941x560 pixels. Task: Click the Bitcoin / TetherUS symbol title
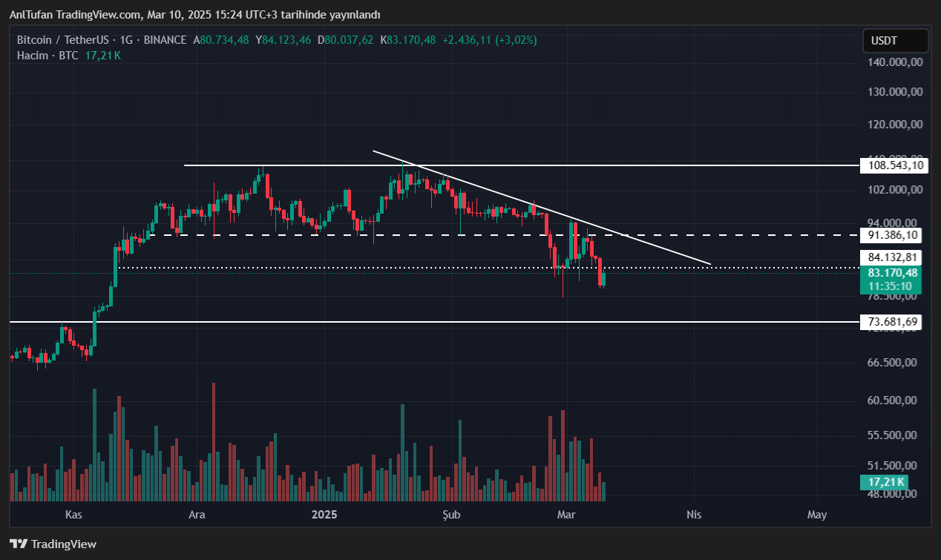pyautogui.click(x=62, y=40)
